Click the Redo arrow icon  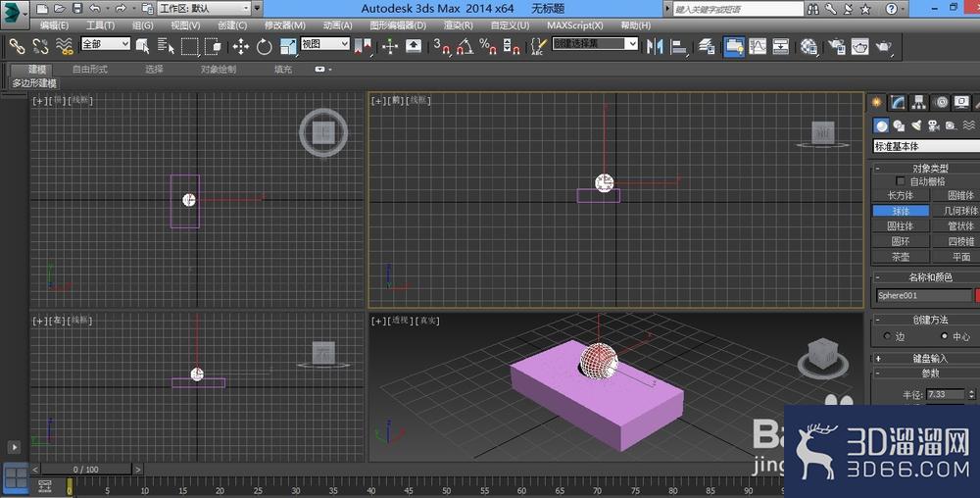click(x=121, y=8)
